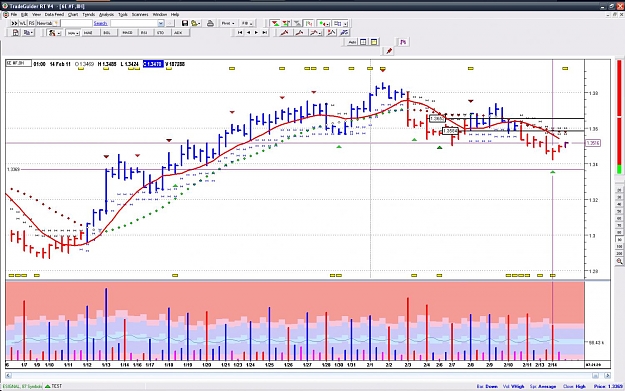Screen dimensions: 625x391
Task: Open the Chart menu
Action: click(73, 14)
